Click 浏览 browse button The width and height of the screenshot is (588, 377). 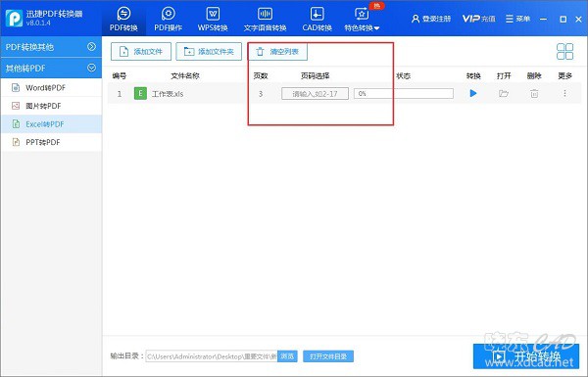coord(287,356)
